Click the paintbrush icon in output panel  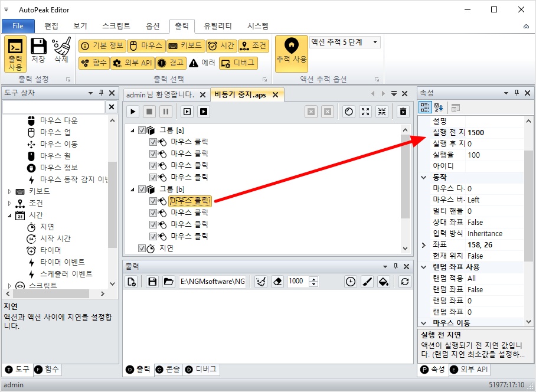coord(367,282)
